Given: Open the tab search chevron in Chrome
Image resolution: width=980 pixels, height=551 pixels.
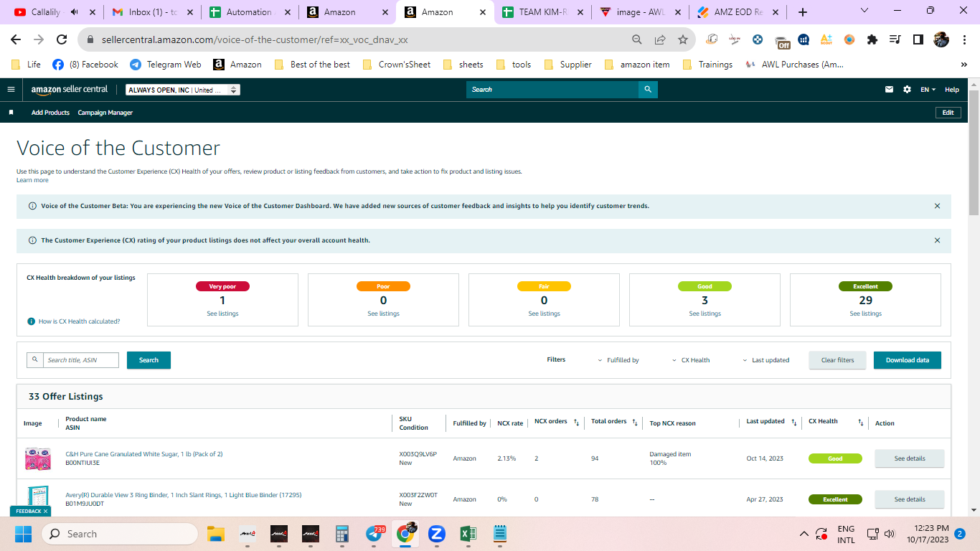Looking at the screenshot, I should pyautogui.click(x=864, y=11).
